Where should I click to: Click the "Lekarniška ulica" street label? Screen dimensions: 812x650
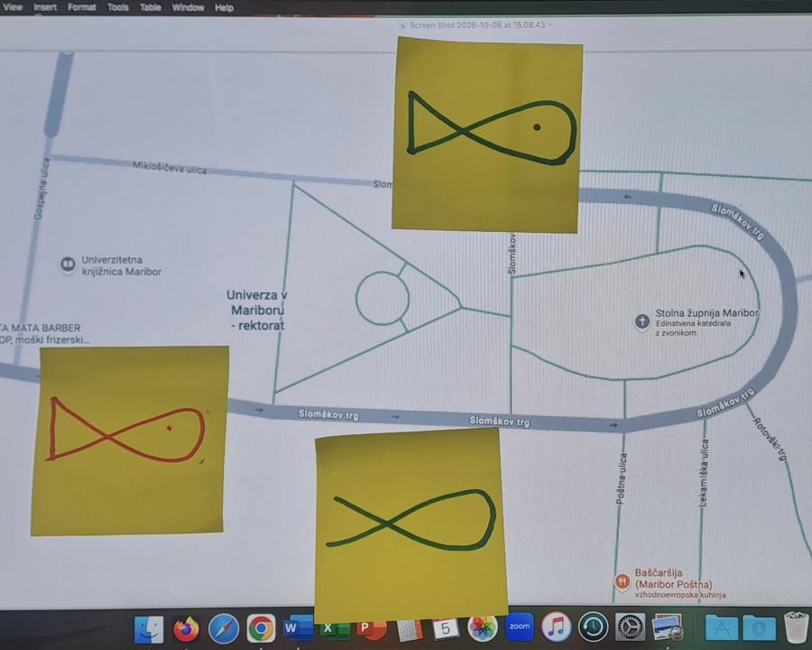click(x=703, y=473)
